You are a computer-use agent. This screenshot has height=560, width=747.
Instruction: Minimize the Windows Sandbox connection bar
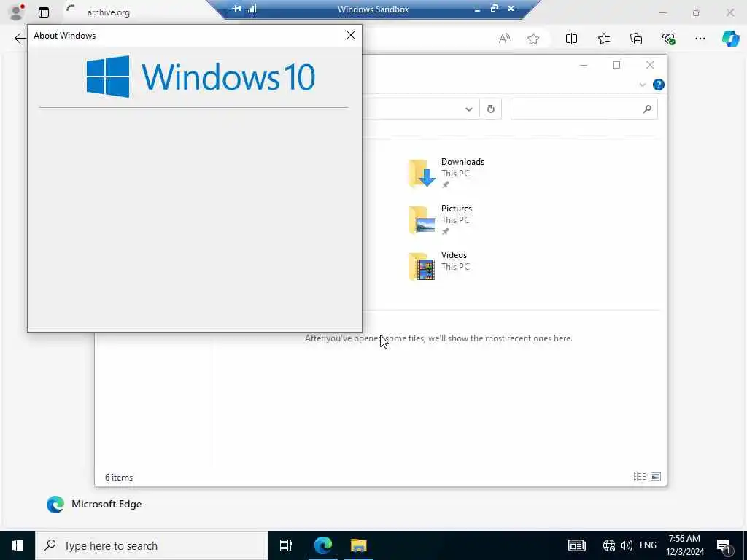tap(477, 9)
